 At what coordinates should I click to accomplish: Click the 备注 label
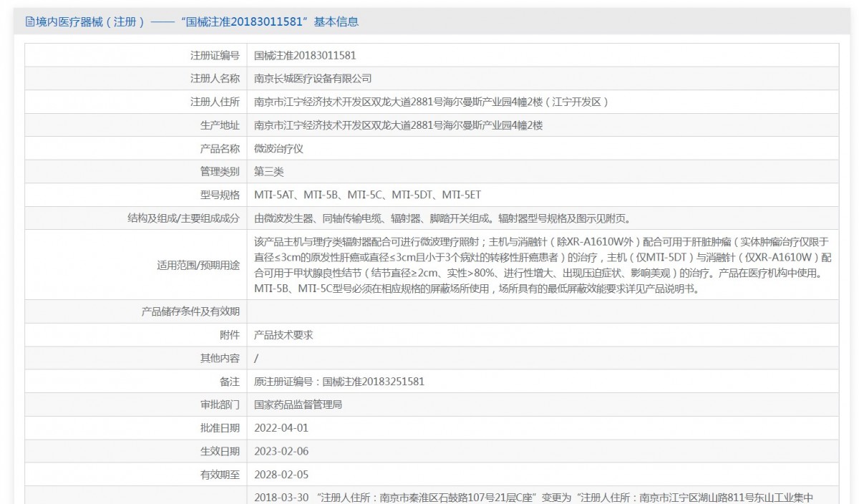pos(230,382)
